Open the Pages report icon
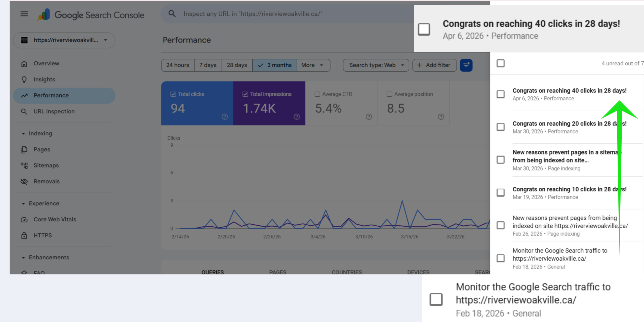The height and width of the screenshot is (322, 644). [24, 149]
